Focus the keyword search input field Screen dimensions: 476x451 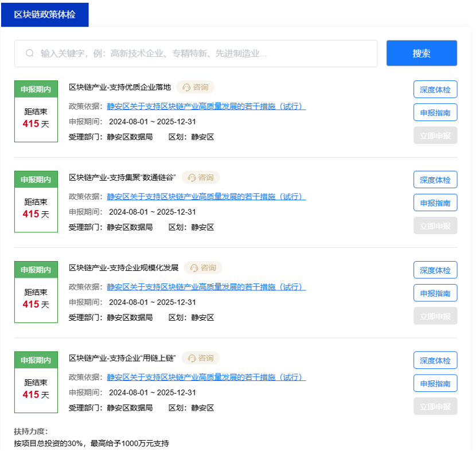pyautogui.click(x=201, y=53)
